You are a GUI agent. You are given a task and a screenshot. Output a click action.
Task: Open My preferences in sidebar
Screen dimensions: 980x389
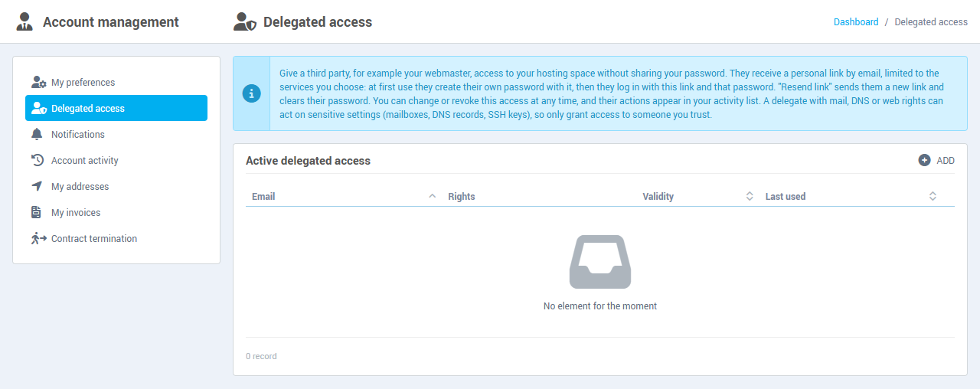pyautogui.click(x=116, y=83)
